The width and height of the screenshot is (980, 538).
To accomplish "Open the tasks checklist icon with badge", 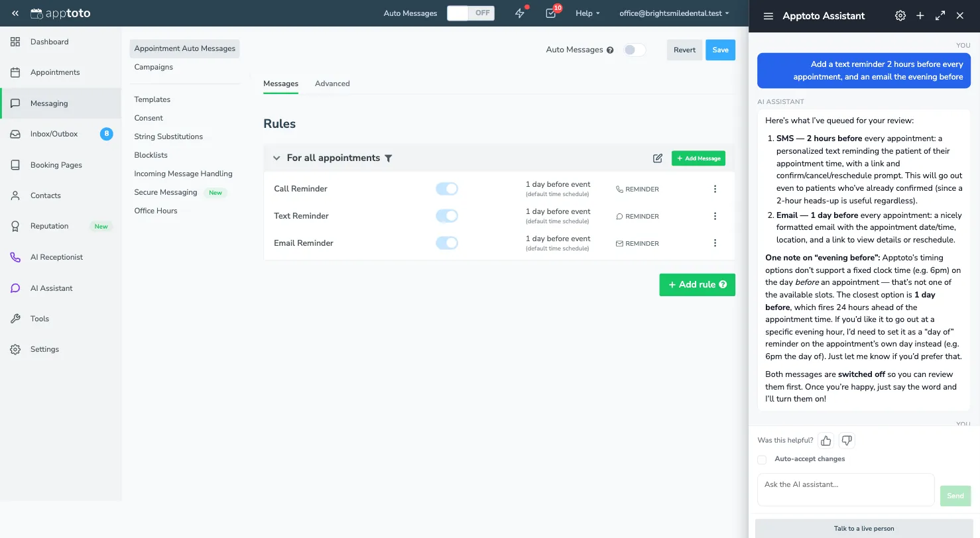I will pos(551,13).
